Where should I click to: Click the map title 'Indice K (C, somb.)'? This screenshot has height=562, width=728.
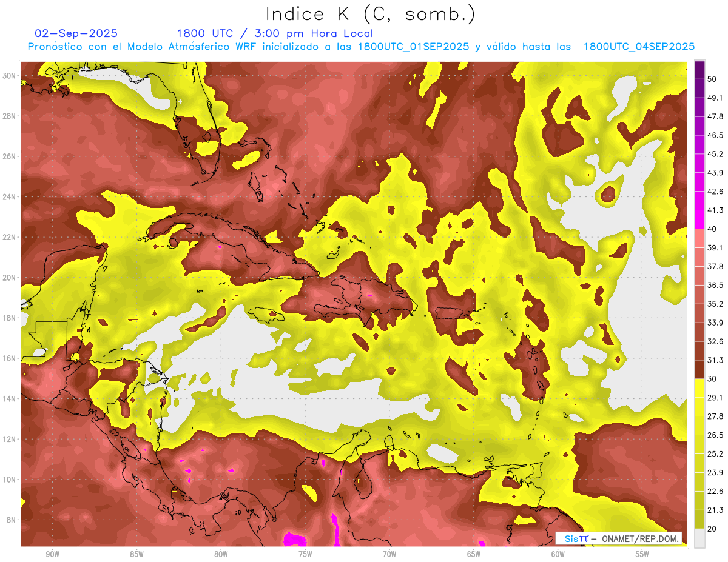(371, 14)
